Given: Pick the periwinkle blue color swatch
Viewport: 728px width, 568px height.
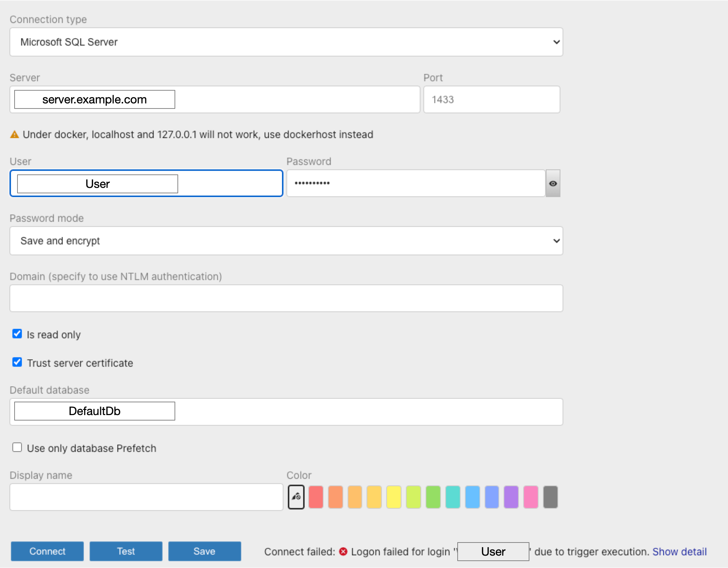Looking at the screenshot, I should [492, 497].
